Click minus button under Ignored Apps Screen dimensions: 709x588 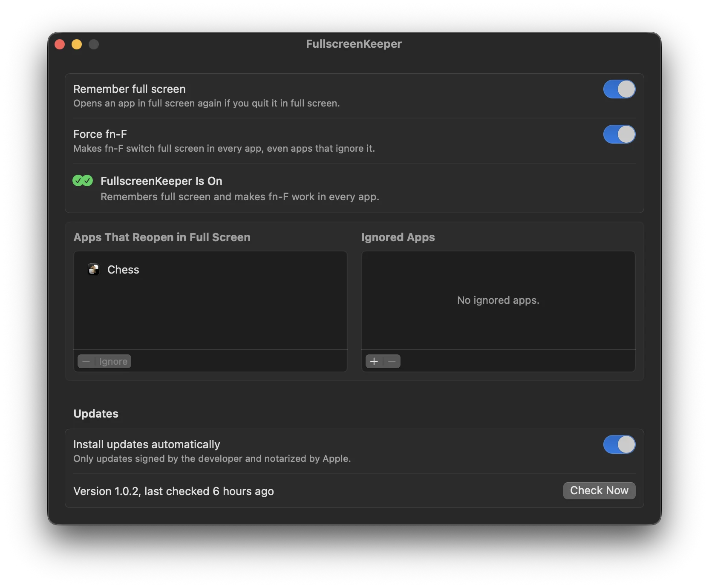click(392, 362)
